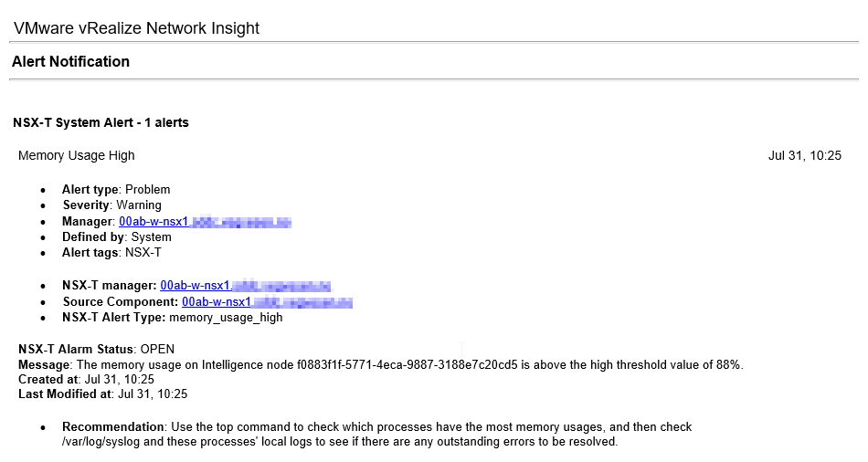Click the Defined by System line
This screenshot has height=462, width=868.
116,237
